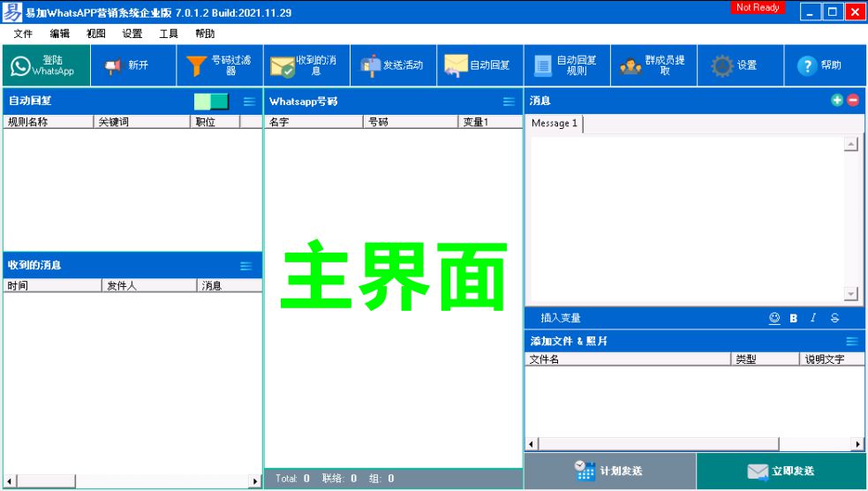This screenshot has width=868, height=491.
Task: Click file list left scroll arrow
Action: [x=532, y=444]
